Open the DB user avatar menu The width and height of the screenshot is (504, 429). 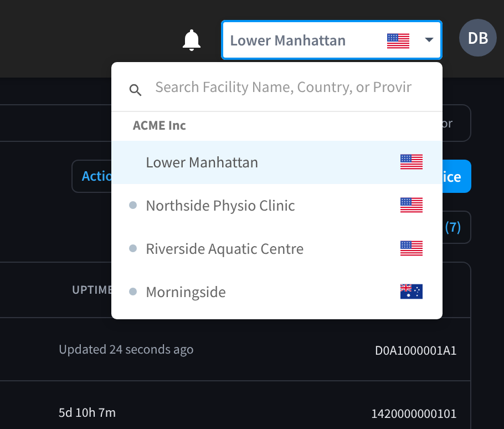tap(477, 38)
